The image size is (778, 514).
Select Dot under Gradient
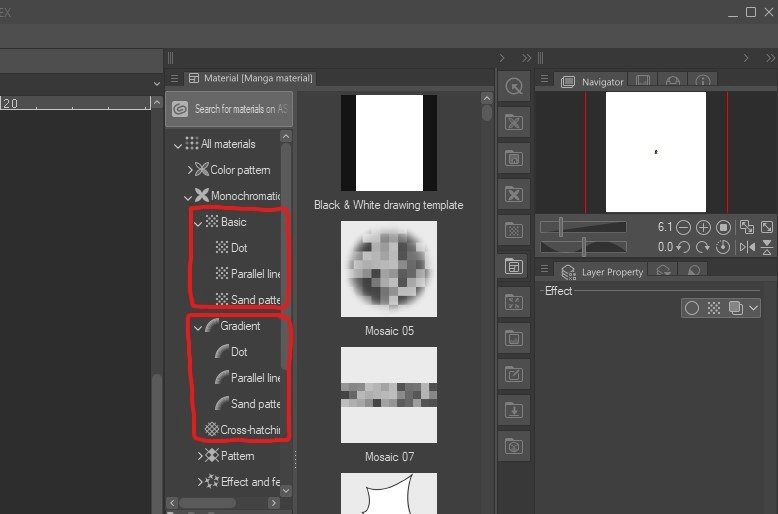pos(239,352)
